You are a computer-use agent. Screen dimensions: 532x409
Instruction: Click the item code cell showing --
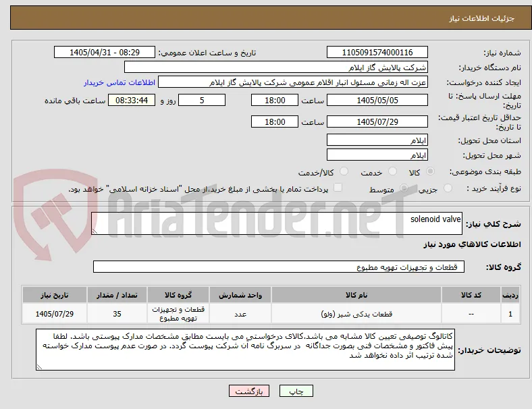[x=471, y=314]
